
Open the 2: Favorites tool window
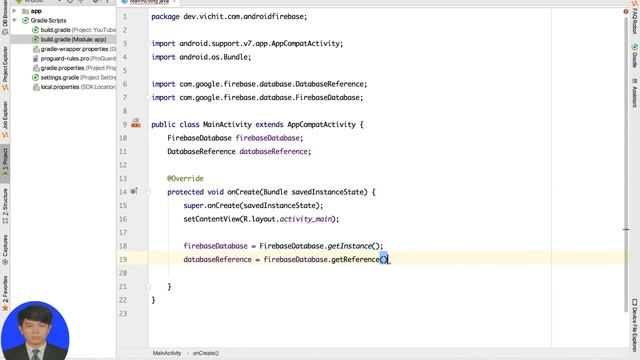[5, 293]
